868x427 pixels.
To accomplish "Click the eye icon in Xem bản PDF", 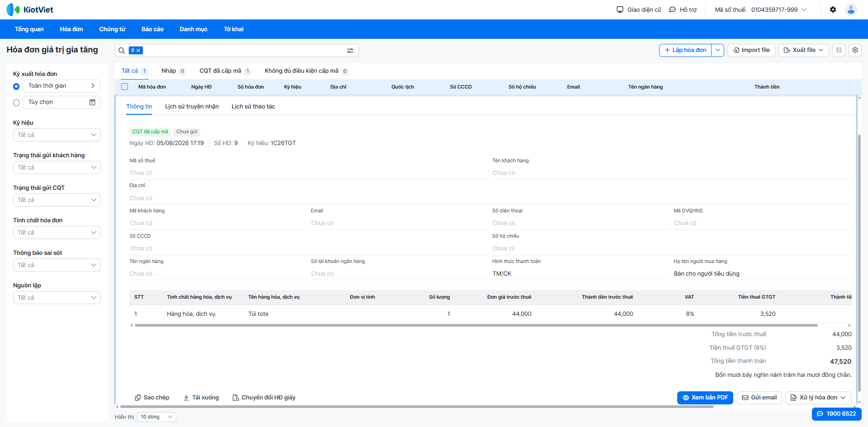I will click(x=686, y=398).
